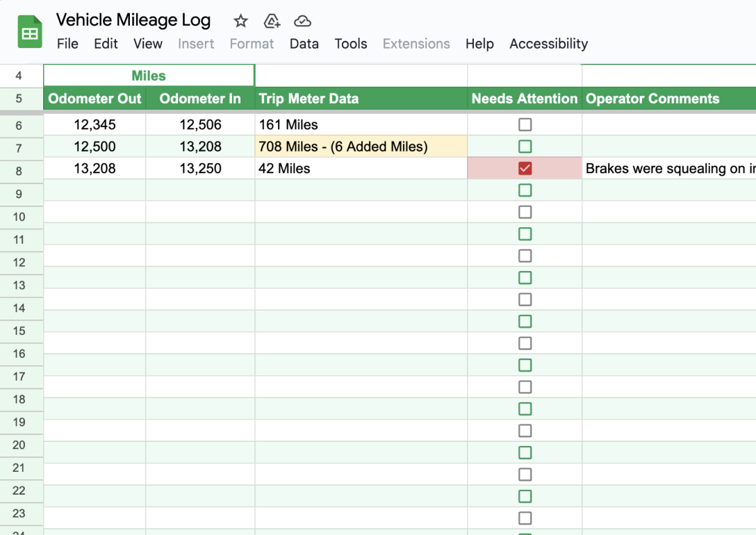756x535 pixels.
Task: Select Odometer Out value 13,208 in row 8
Action: point(94,168)
